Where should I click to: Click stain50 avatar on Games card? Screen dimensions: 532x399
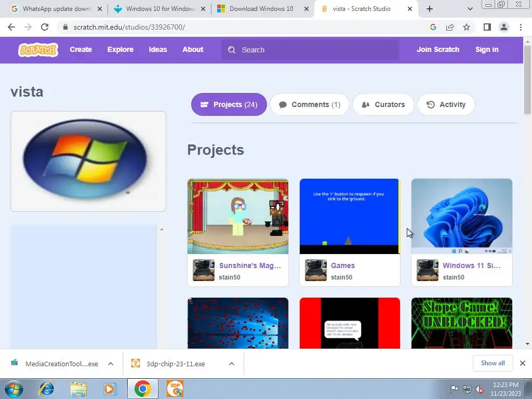tap(315, 270)
